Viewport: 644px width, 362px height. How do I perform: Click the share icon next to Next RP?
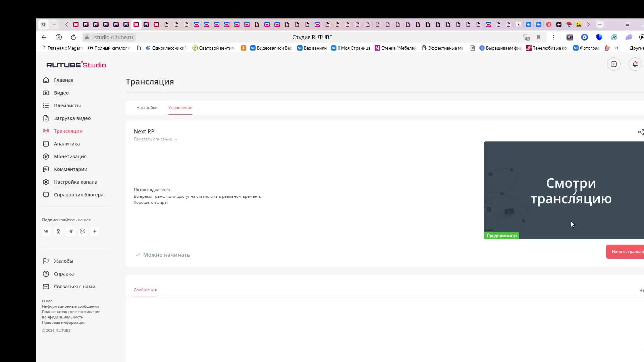(x=640, y=132)
